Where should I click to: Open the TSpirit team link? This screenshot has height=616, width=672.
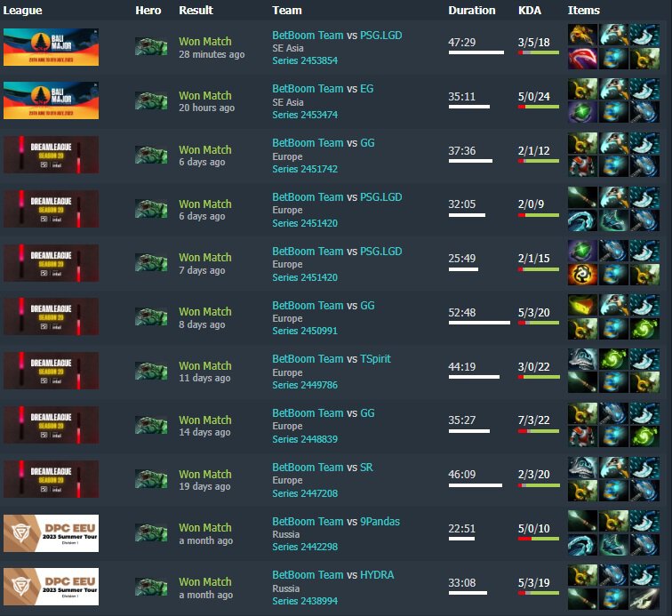tap(375, 359)
